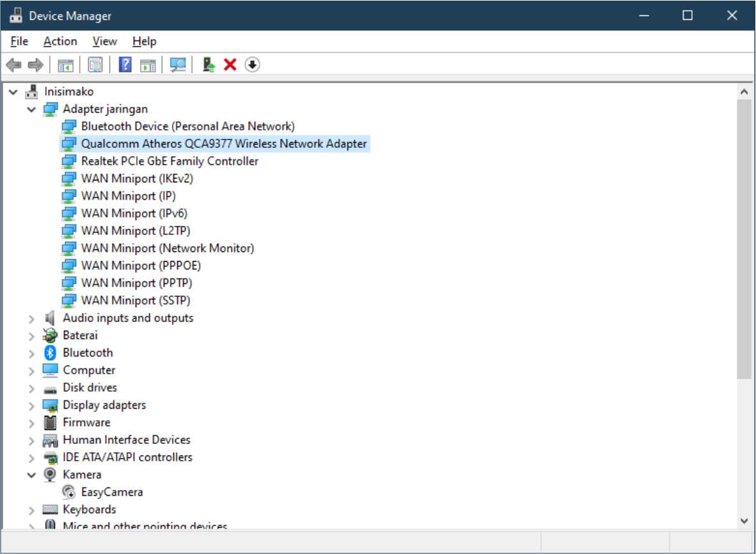Click the Audio inputs speaker icon

pyautogui.click(x=50, y=318)
